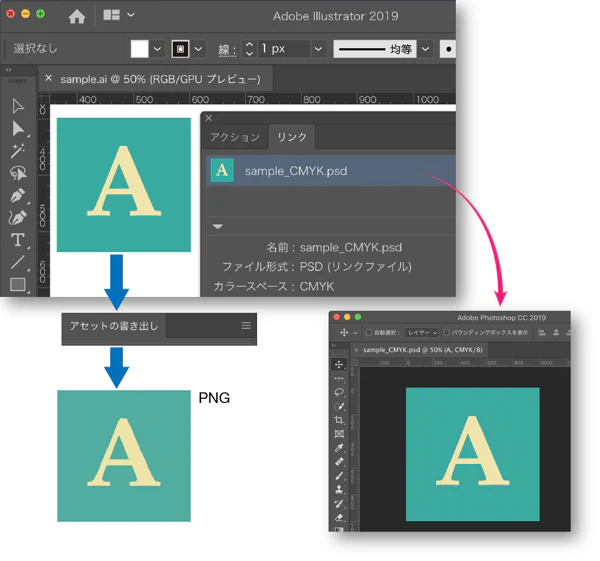
Task: Click the Photoshop canvas A artwork
Action: coord(473,454)
